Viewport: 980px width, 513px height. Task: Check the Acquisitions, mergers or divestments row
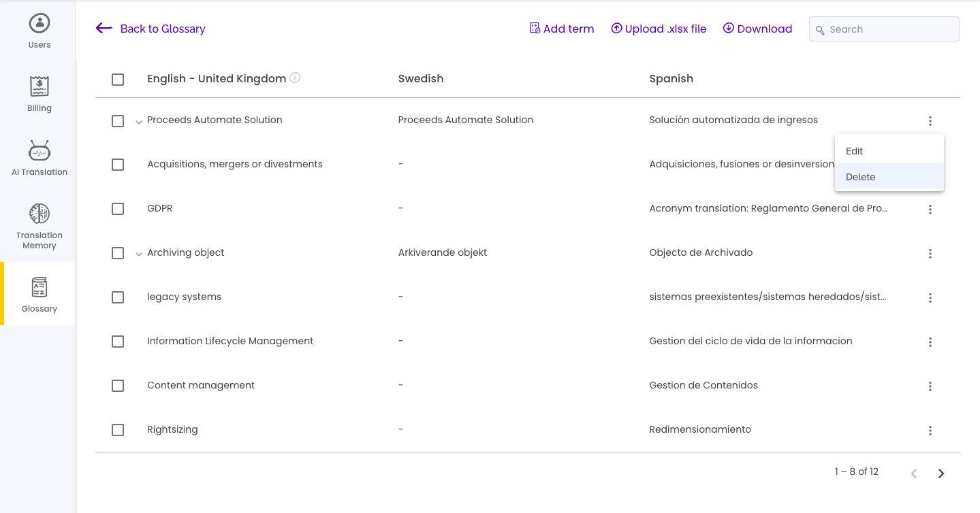tap(118, 165)
